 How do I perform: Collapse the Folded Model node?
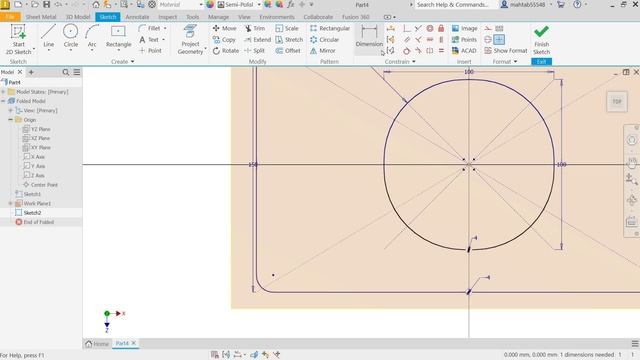coord(4,101)
